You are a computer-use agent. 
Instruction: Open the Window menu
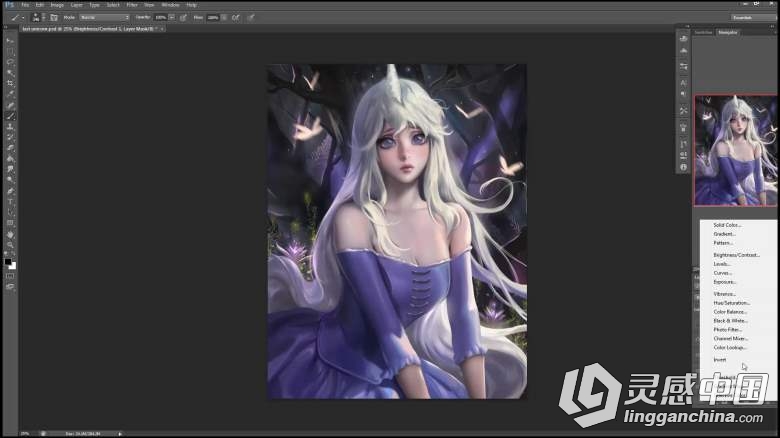[x=171, y=5]
